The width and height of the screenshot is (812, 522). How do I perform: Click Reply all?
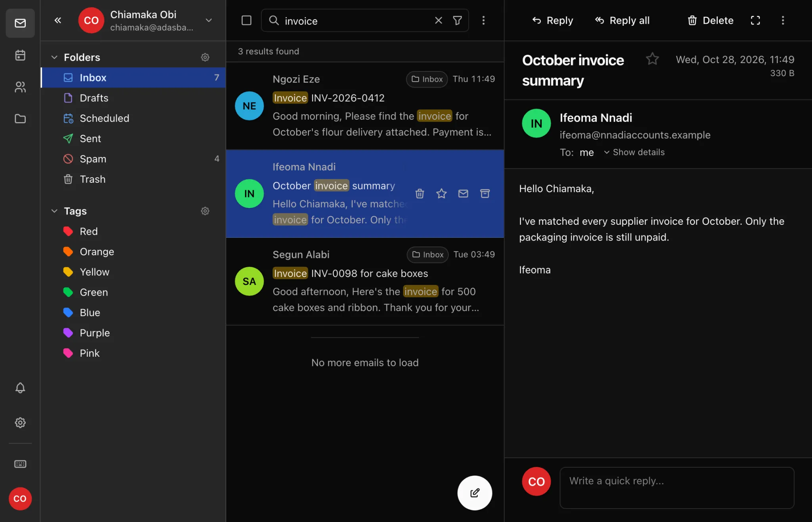622,20
